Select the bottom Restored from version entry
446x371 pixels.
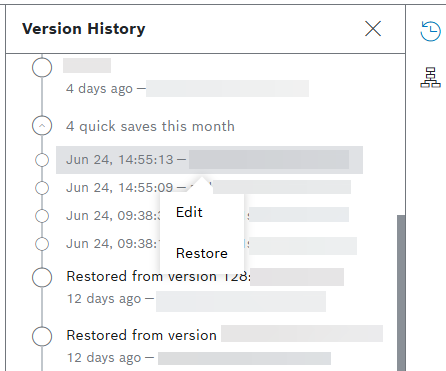click(x=223, y=346)
